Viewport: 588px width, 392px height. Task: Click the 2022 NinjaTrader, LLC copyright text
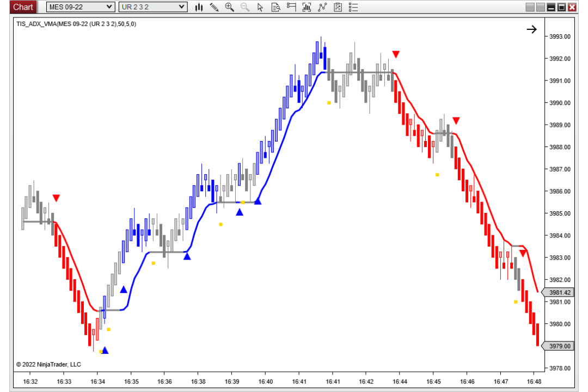click(x=48, y=364)
